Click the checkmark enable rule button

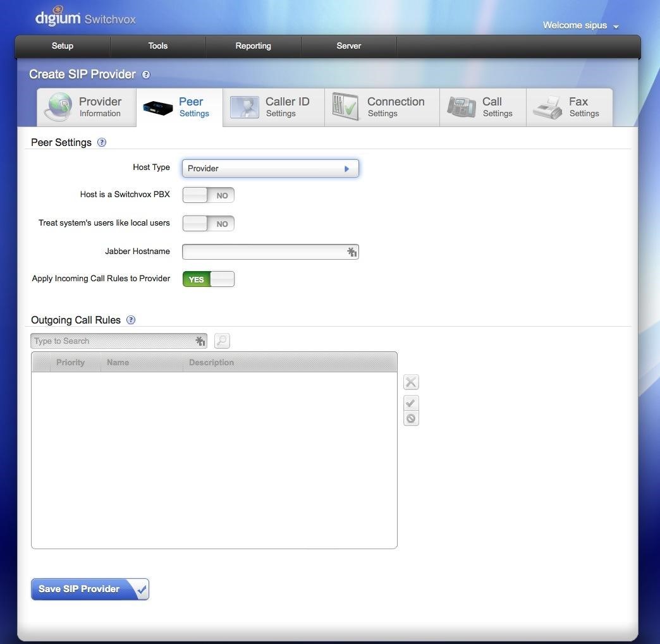(412, 403)
